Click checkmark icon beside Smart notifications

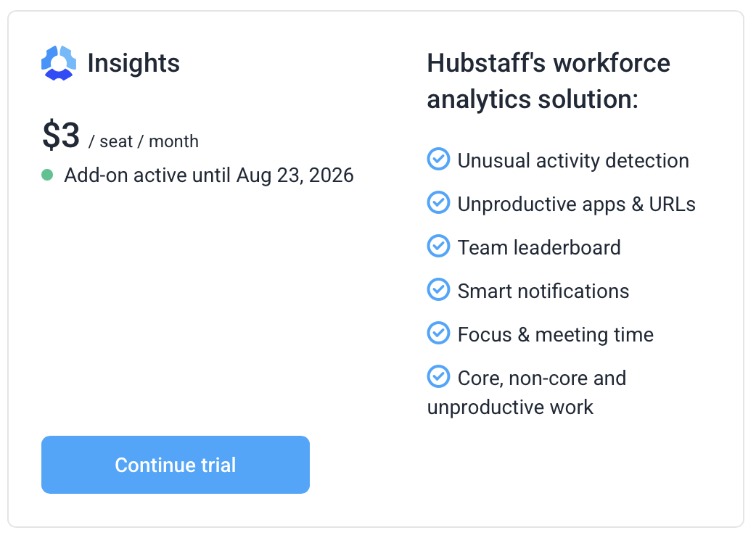438,289
